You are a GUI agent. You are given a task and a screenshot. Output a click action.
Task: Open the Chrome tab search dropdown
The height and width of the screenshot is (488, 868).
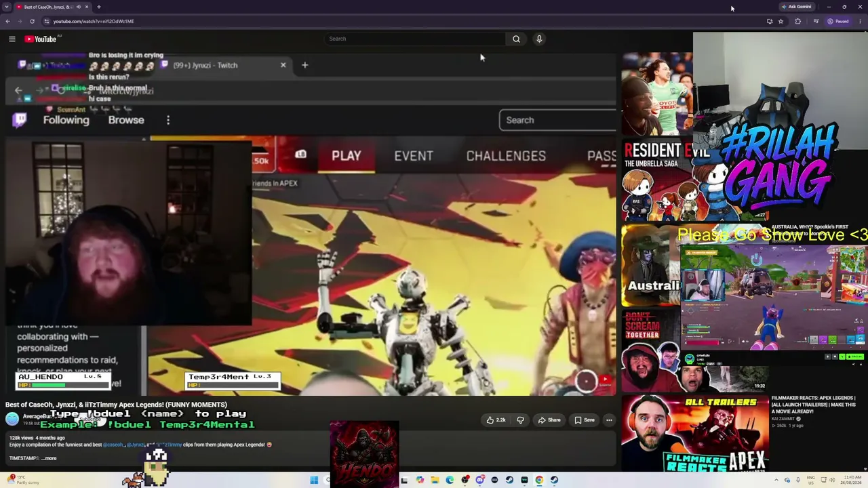pyautogui.click(x=7, y=7)
